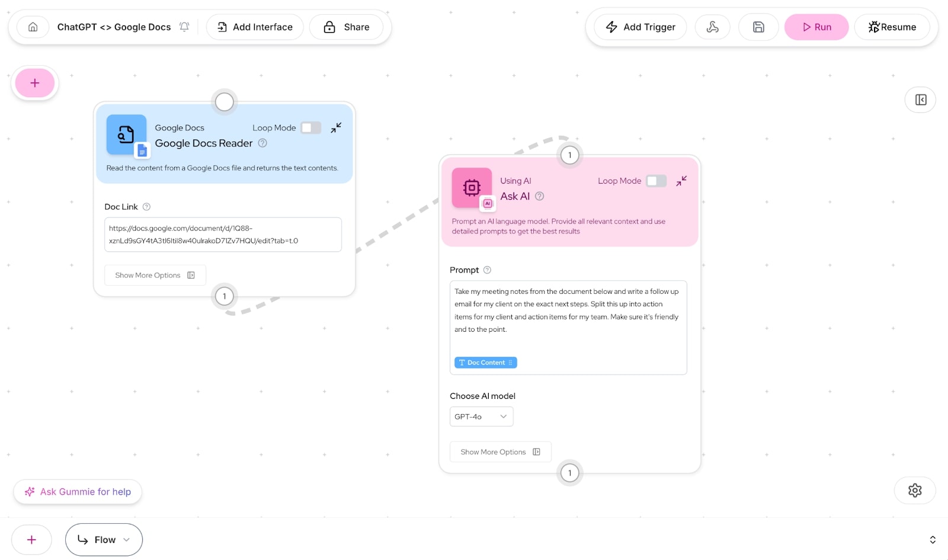This screenshot has height=560, width=948.
Task: Expand Show More Options in Ask AI node
Action: pos(501,452)
